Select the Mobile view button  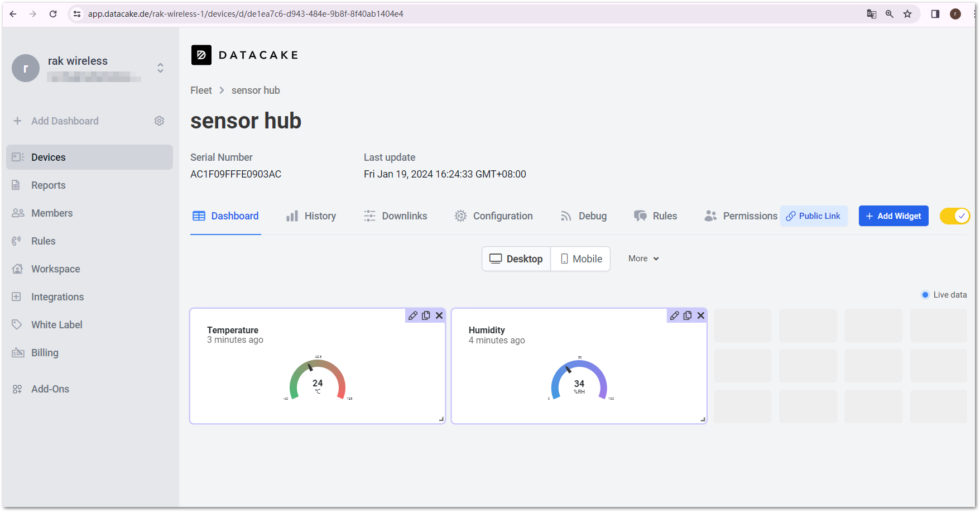tap(581, 259)
